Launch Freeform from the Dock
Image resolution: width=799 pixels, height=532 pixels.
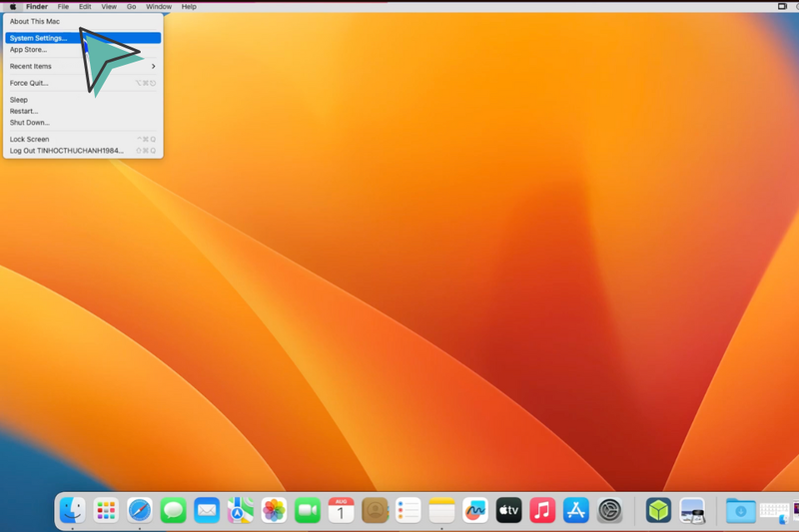click(475, 510)
